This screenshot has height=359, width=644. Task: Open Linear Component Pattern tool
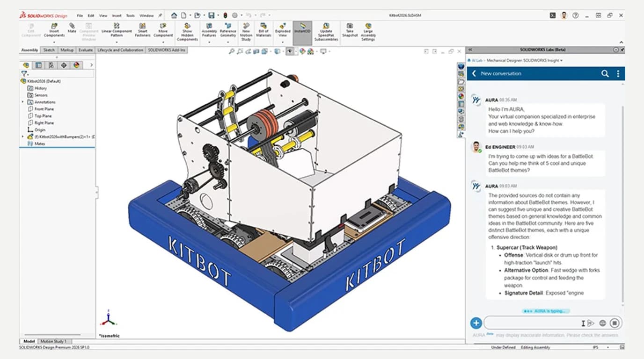[x=117, y=30]
